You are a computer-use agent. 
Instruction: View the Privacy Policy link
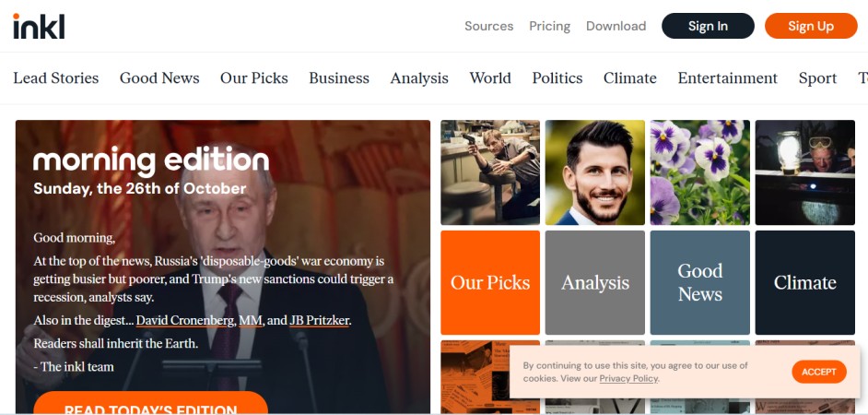coord(628,378)
